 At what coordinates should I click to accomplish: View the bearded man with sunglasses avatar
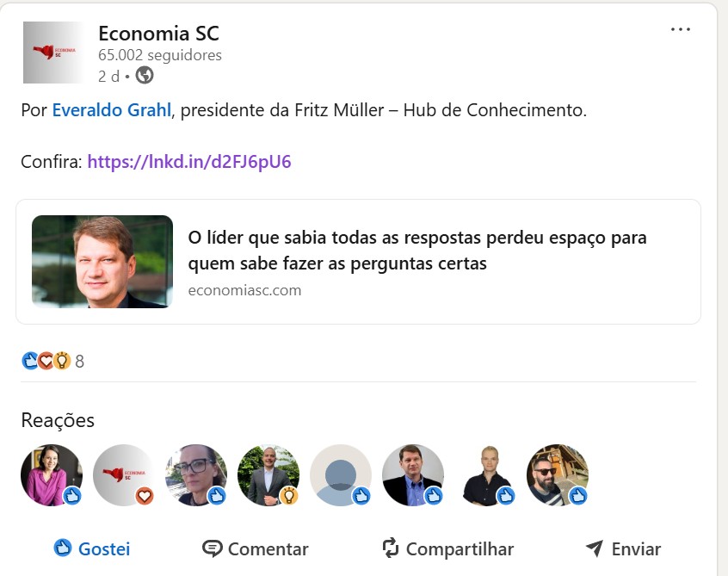tap(558, 475)
